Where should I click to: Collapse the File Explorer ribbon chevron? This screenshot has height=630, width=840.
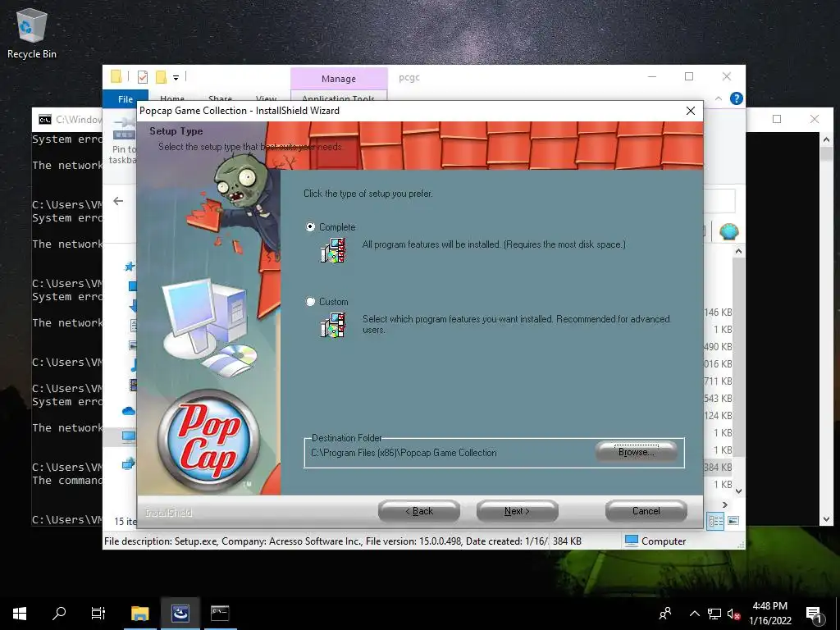click(x=719, y=98)
